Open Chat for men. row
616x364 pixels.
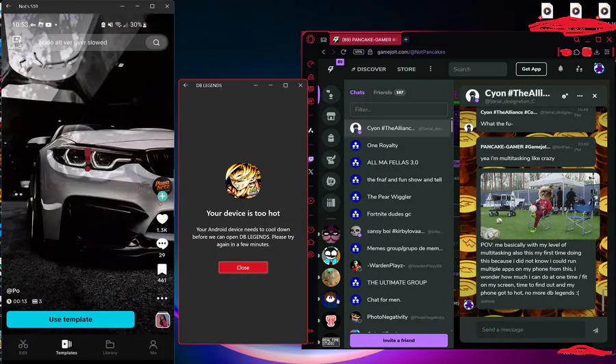(397, 300)
